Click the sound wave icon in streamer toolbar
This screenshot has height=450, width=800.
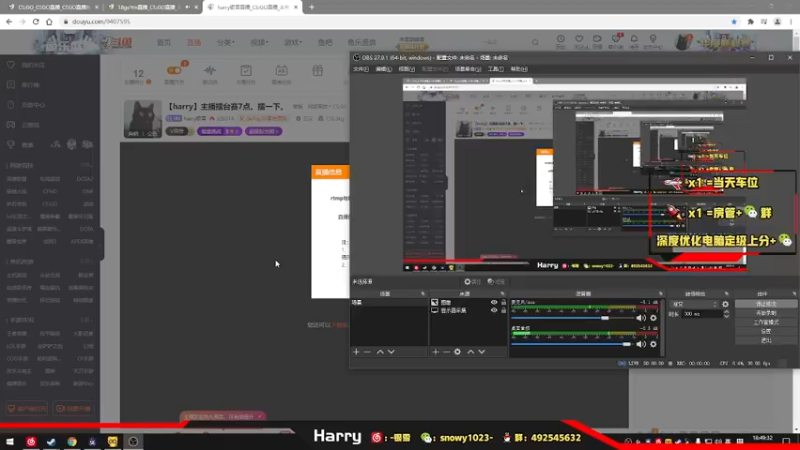point(210,71)
